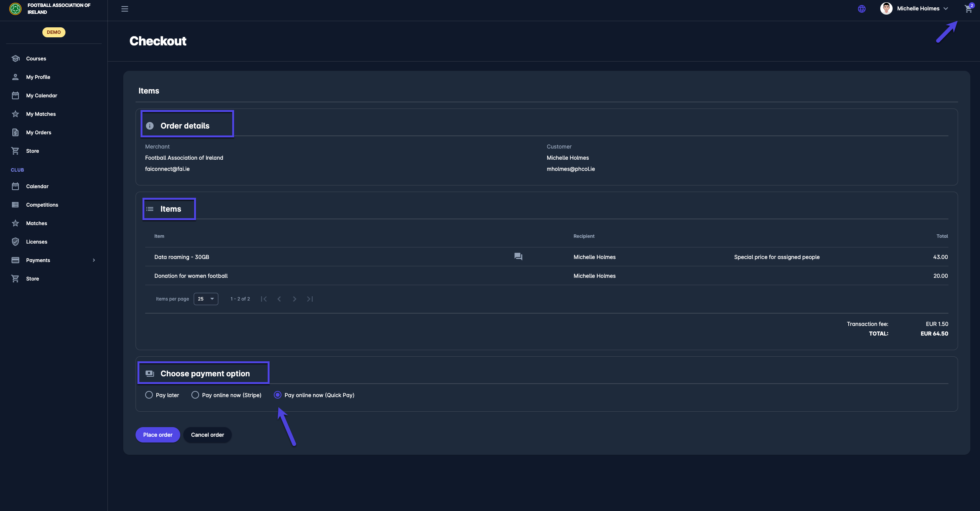
Task: Click the Place order button
Action: pyautogui.click(x=157, y=435)
